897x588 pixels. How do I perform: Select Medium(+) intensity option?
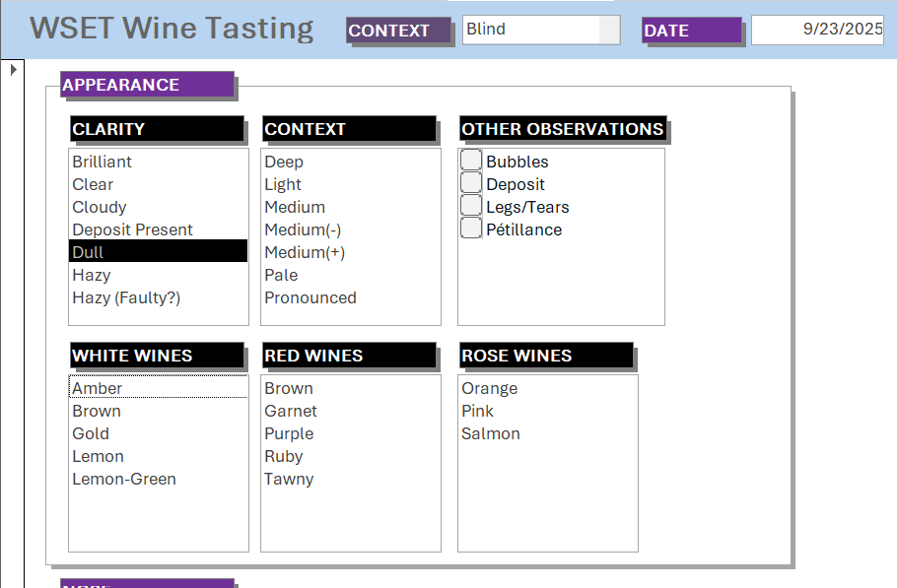[x=351, y=252]
